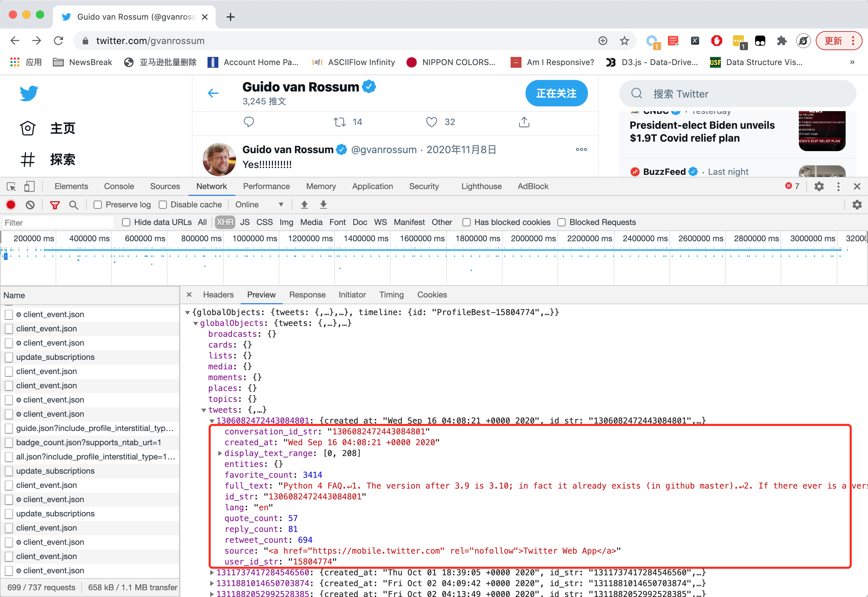Collapse the tweets object node

click(204, 410)
